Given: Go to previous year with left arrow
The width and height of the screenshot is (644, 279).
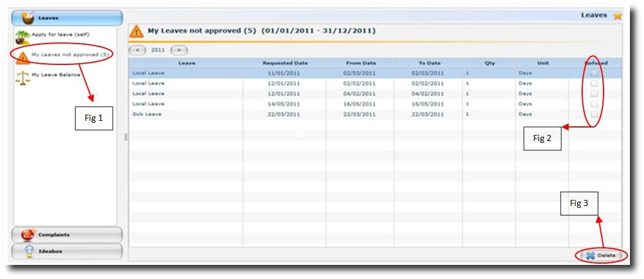Looking at the screenshot, I should tap(138, 50).
